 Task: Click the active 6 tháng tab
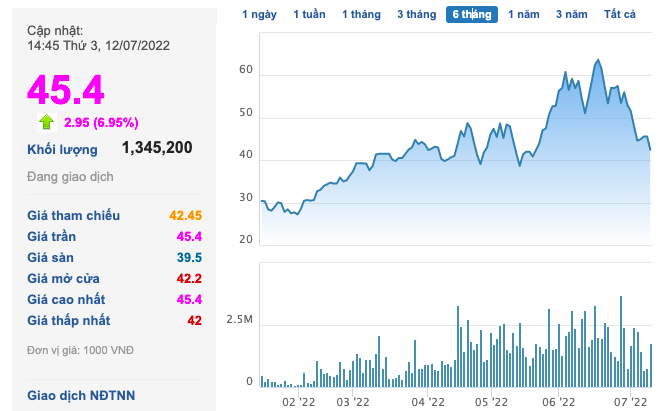(x=472, y=15)
